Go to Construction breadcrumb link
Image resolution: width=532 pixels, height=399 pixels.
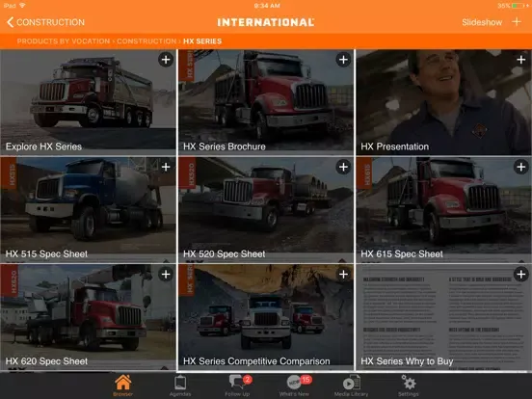146,41
